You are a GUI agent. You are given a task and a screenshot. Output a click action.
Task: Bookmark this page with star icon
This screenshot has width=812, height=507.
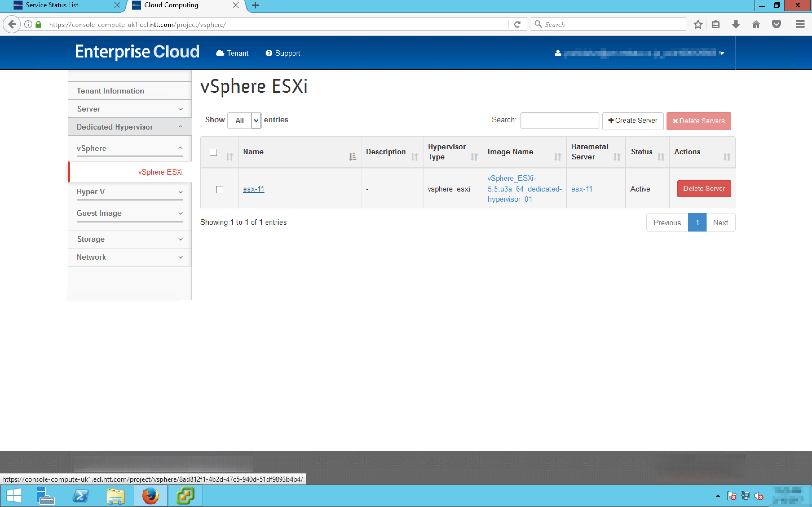pyautogui.click(x=698, y=25)
